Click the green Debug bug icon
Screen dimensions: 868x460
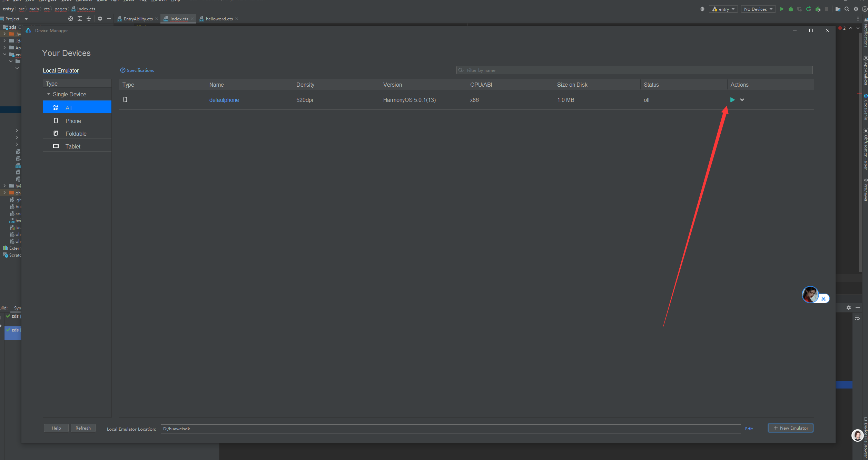(791, 9)
